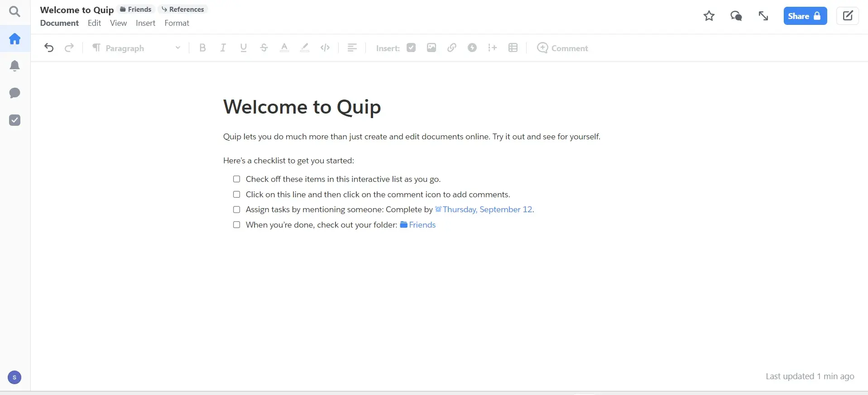
Task: Click the Share button
Action: [805, 16]
